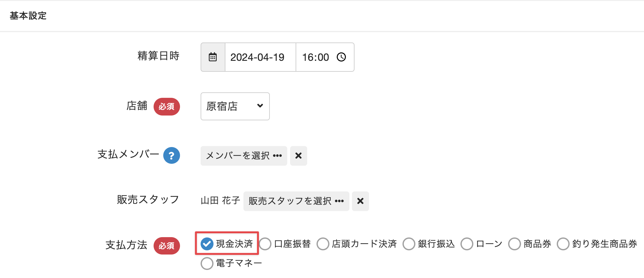
Task: Pick 商品券 as the payment method
Action: pos(515,244)
